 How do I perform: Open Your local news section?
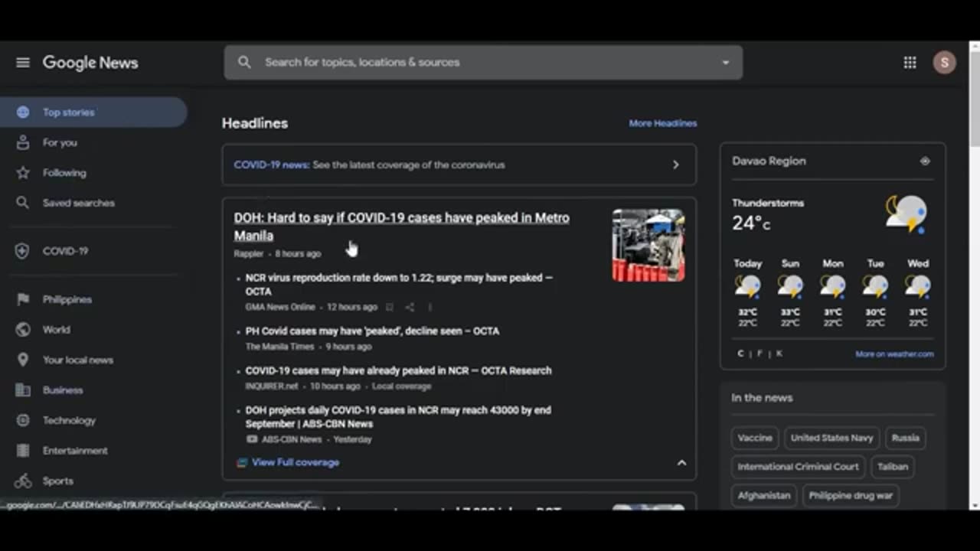[x=78, y=360]
